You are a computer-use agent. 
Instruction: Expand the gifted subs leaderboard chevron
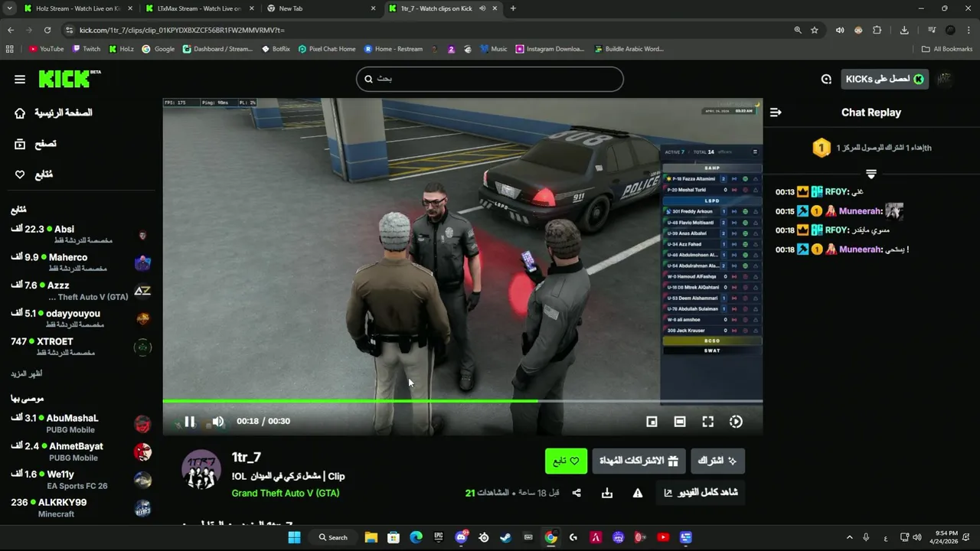pyautogui.click(x=871, y=174)
